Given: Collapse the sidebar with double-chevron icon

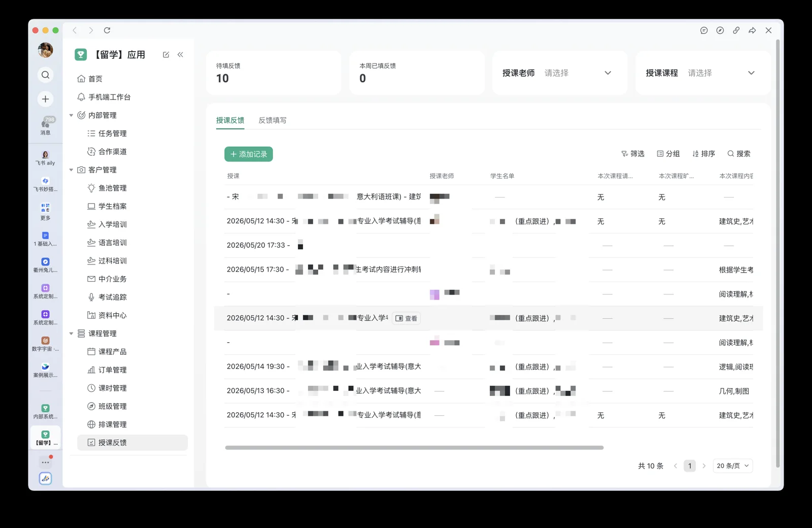Looking at the screenshot, I should [x=180, y=55].
